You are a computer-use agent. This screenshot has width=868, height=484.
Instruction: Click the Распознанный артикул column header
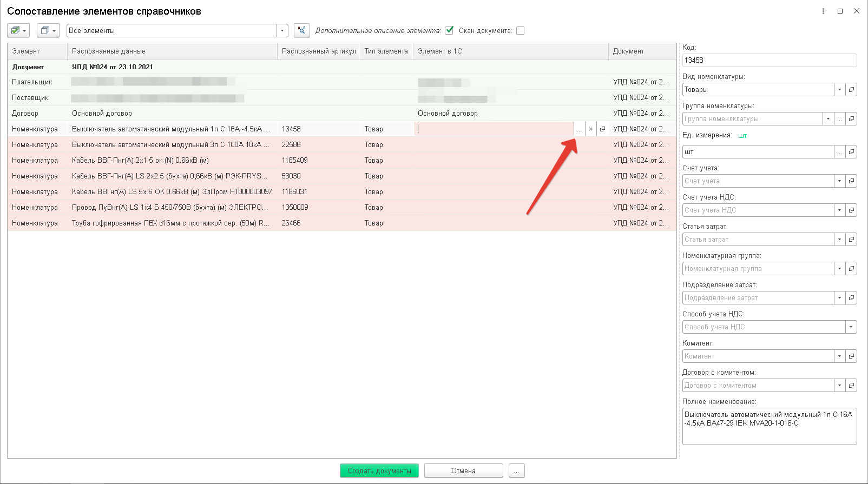click(319, 51)
